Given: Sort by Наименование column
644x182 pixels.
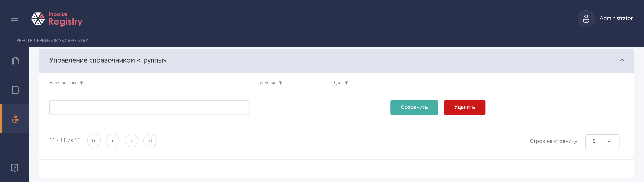Looking at the screenshot, I should click(66, 83).
